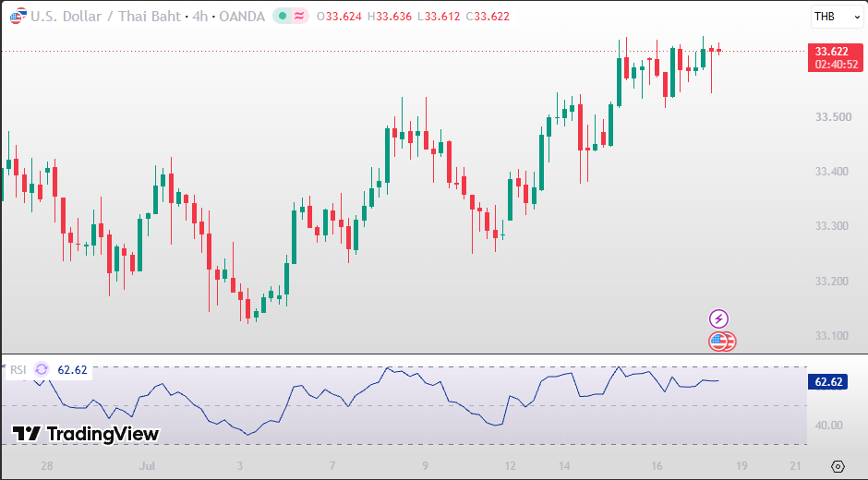Click the blue RSI scale label 62.62
Viewport: 868px width, 480px height.
(x=828, y=381)
